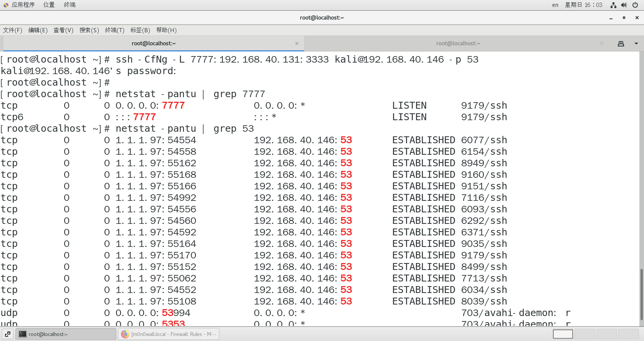Viewport: 644px width, 341px height.
Task: Click the 9035/ssh process entry
Action: point(484,244)
